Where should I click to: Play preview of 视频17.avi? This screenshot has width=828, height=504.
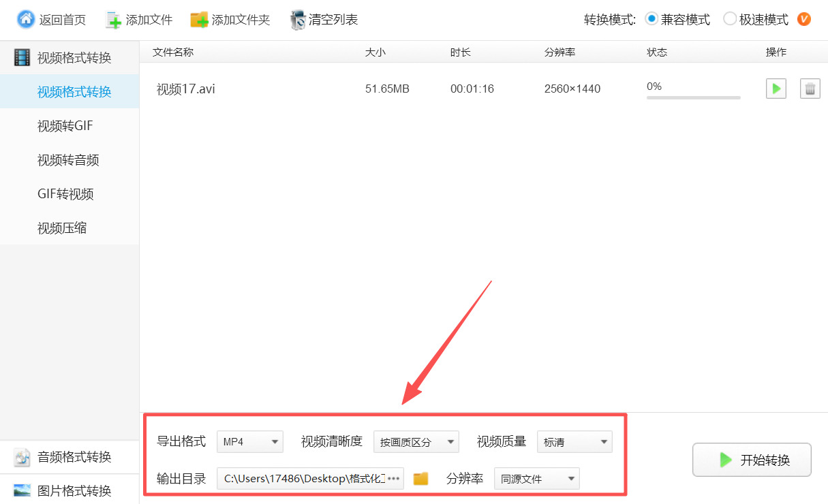tap(776, 89)
